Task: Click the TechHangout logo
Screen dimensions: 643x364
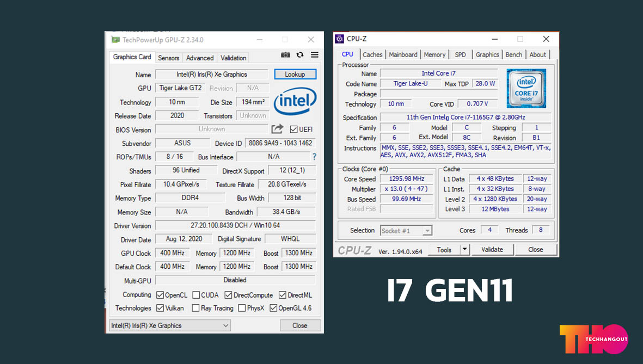Action: point(594,339)
